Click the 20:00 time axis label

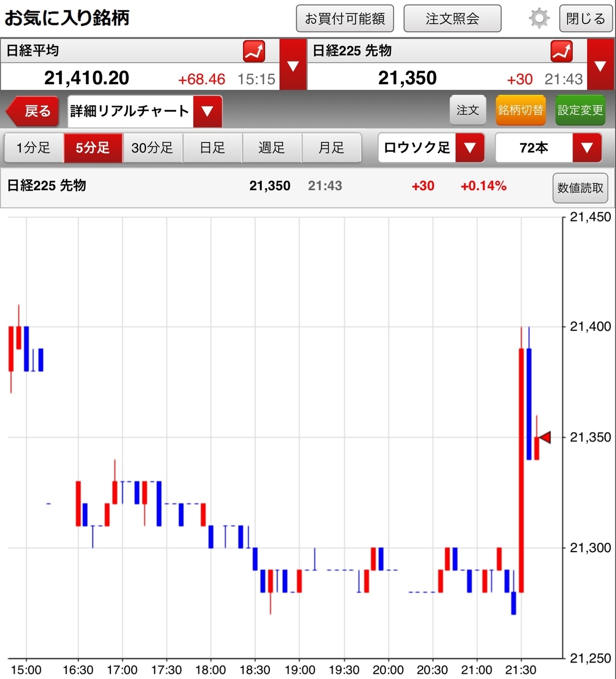coord(388,671)
